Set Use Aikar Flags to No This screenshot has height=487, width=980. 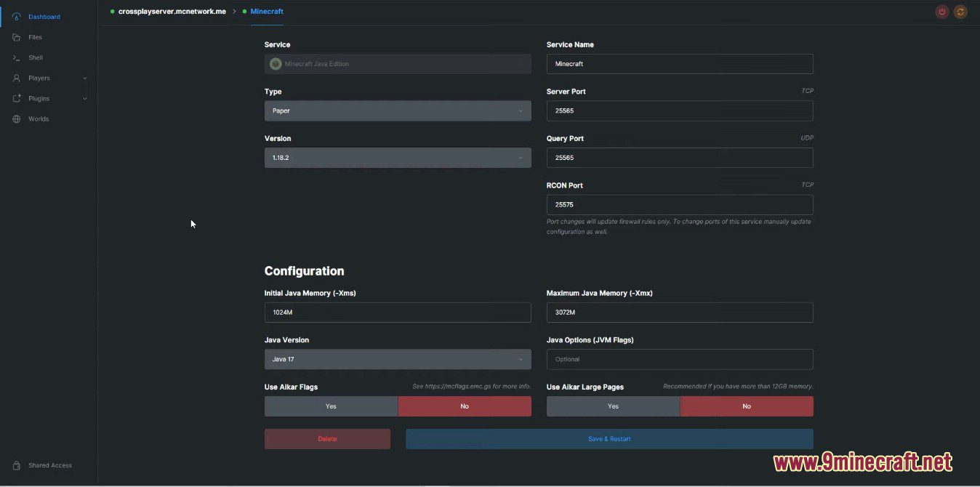pyautogui.click(x=465, y=406)
